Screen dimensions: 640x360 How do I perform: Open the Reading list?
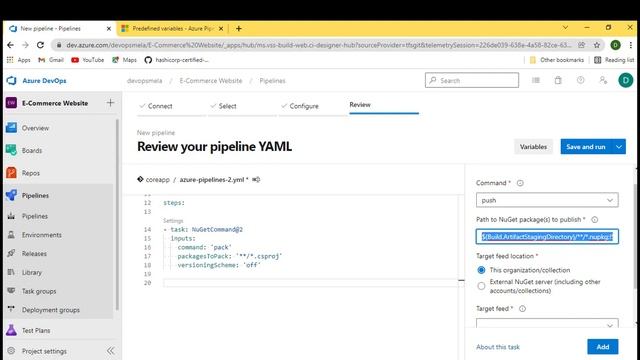pyautogui.click(x=614, y=60)
